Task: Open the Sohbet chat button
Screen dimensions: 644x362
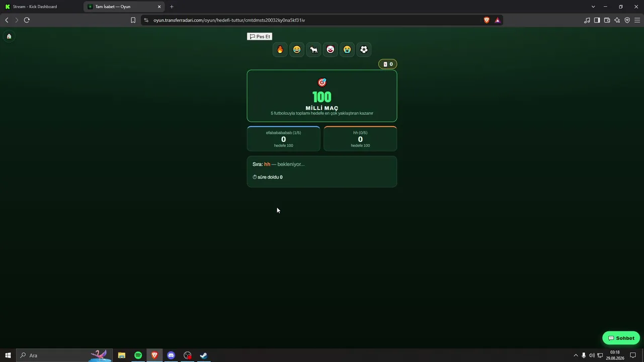Action: [x=621, y=338]
